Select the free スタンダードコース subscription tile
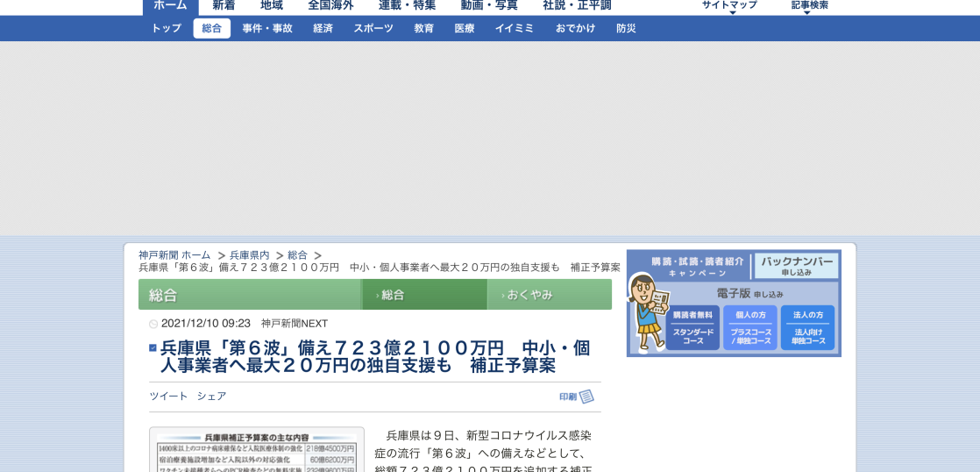 [x=692, y=327]
